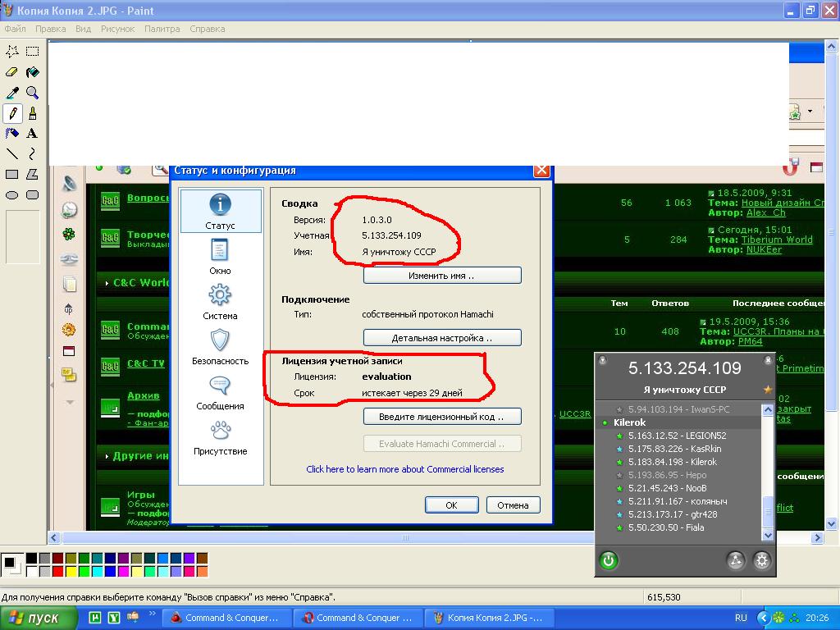Switch to first Command & Conquer taskbar window

[x=226, y=618]
